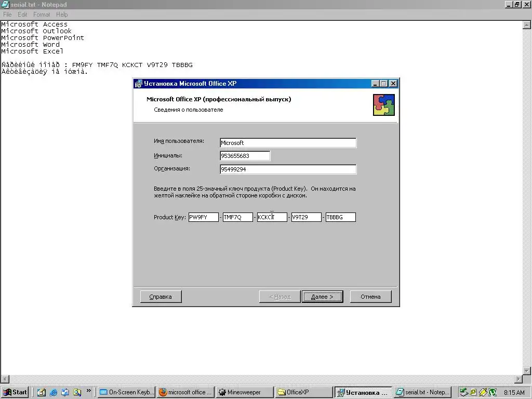Restore down the Notepad window
Viewport: 532px width, 399px height.
click(517, 4)
